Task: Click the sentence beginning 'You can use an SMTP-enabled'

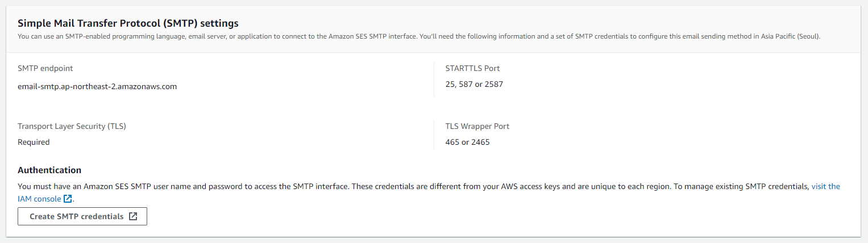Action: (227, 36)
